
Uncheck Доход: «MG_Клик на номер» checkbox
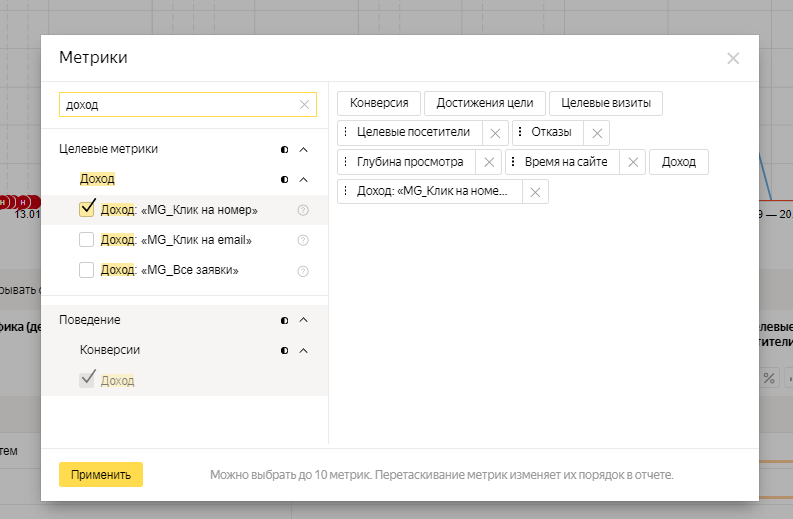86,209
